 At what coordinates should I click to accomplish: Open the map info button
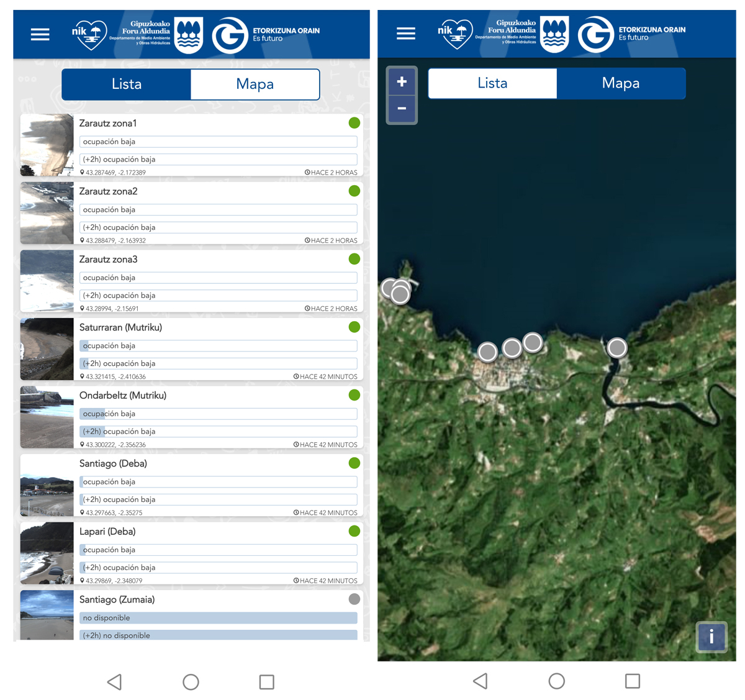[x=711, y=637]
